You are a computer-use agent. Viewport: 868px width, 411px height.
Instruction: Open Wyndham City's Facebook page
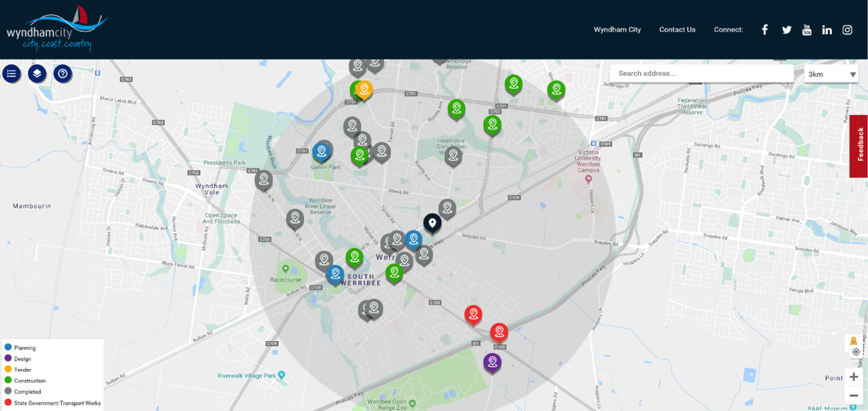765,30
